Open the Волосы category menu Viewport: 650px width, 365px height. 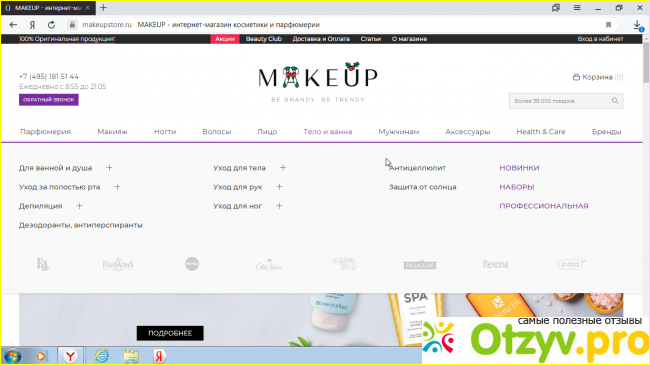216,132
